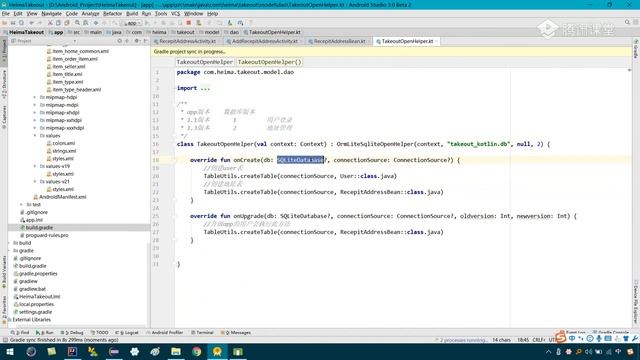Open the app run configuration dropdown
The height and width of the screenshot is (360, 640).
click(131, 23)
